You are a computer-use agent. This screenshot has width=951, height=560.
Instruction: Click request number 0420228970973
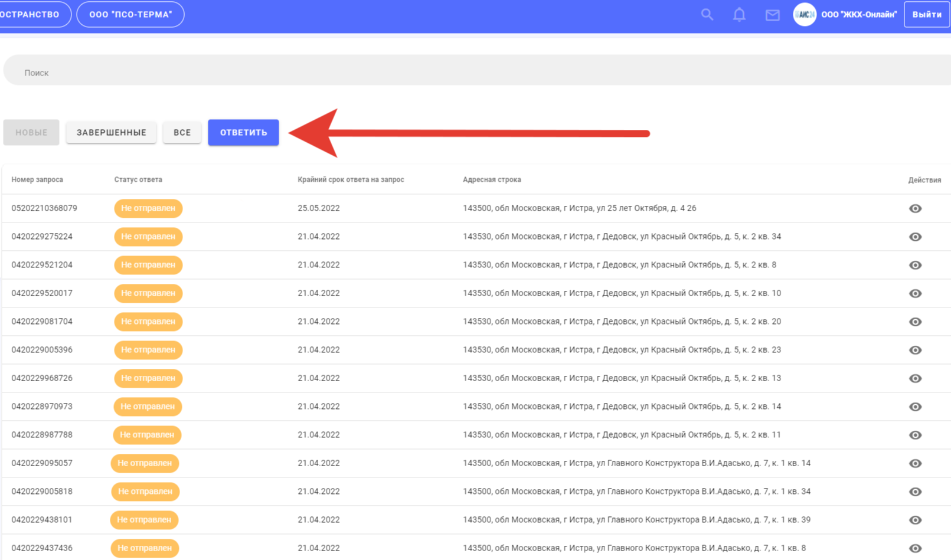click(x=42, y=407)
